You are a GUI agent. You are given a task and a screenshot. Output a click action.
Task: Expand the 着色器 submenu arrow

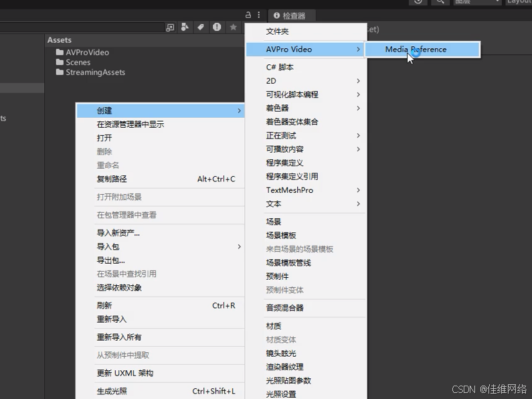pyautogui.click(x=358, y=108)
